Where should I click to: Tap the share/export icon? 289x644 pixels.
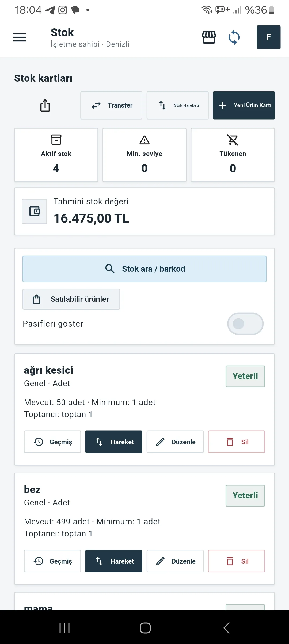point(45,105)
